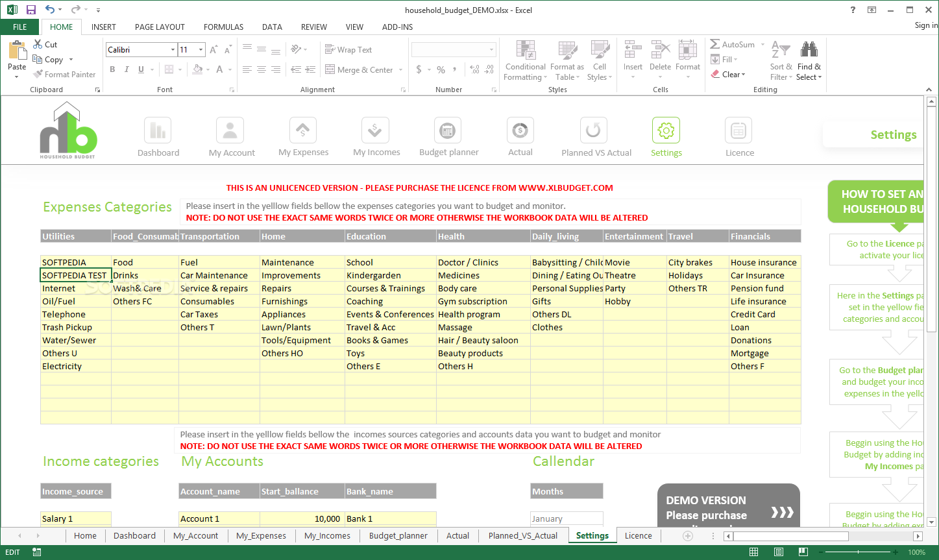The height and width of the screenshot is (560, 939).
Task: Add a new sheet with plus button
Action: tap(688, 536)
